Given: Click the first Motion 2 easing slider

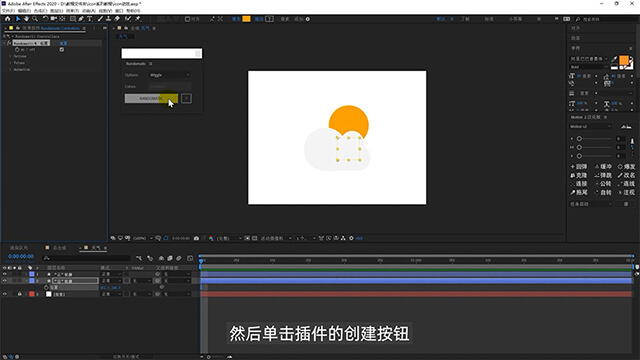Looking at the screenshot, I should point(595,139).
